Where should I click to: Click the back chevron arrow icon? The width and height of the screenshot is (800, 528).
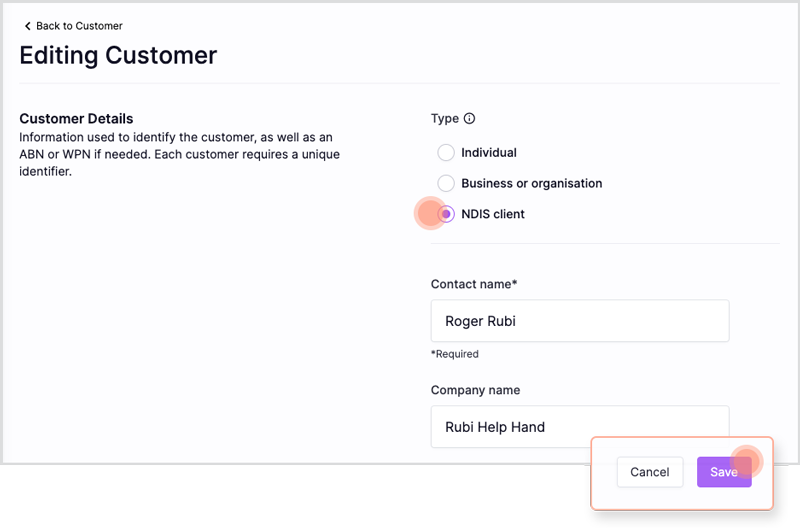[x=28, y=26]
